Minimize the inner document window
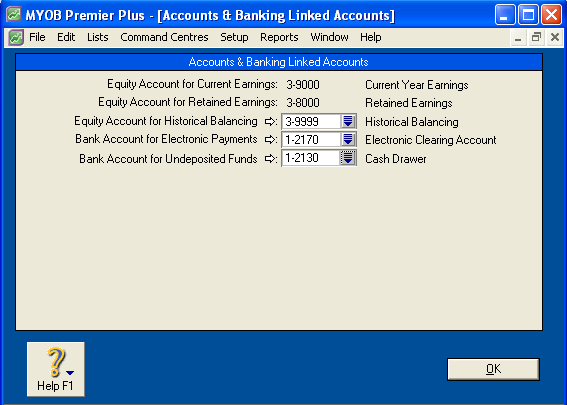 [518, 37]
